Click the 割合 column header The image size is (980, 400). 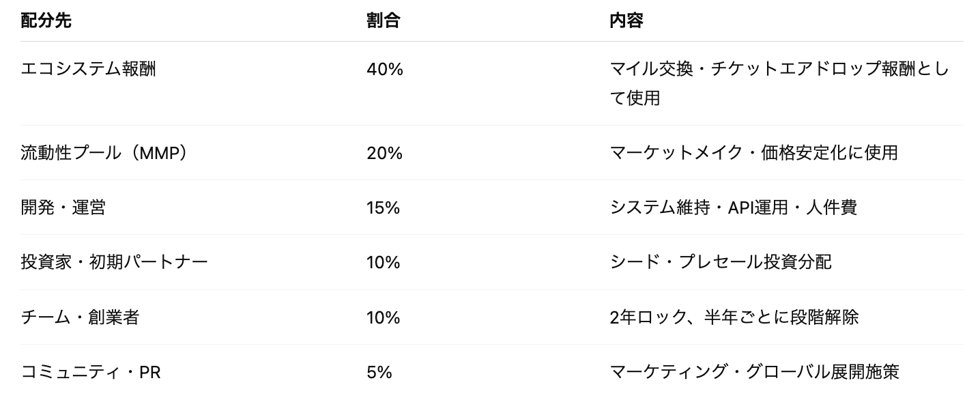[383, 20]
